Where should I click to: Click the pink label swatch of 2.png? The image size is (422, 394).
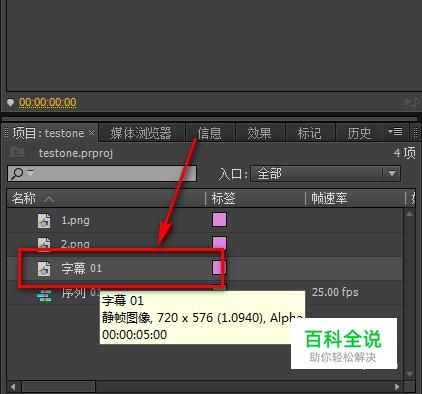pyautogui.click(x=219, y=242)
